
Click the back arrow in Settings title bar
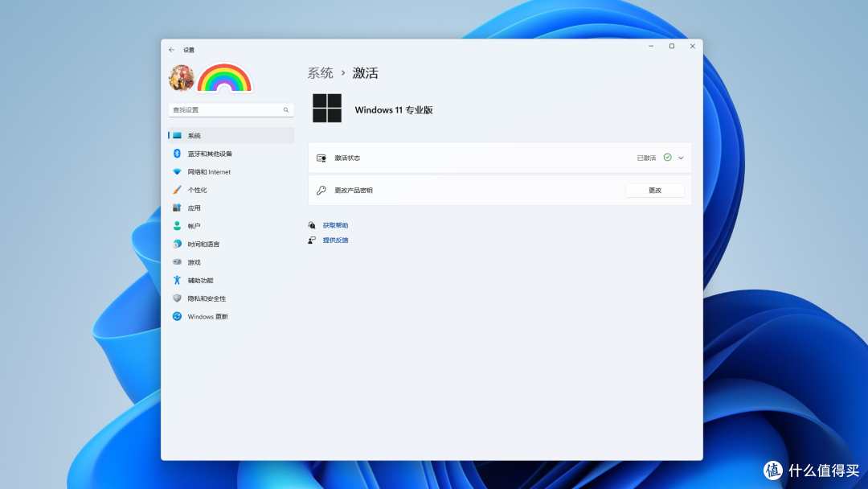(x=172, y=50)
